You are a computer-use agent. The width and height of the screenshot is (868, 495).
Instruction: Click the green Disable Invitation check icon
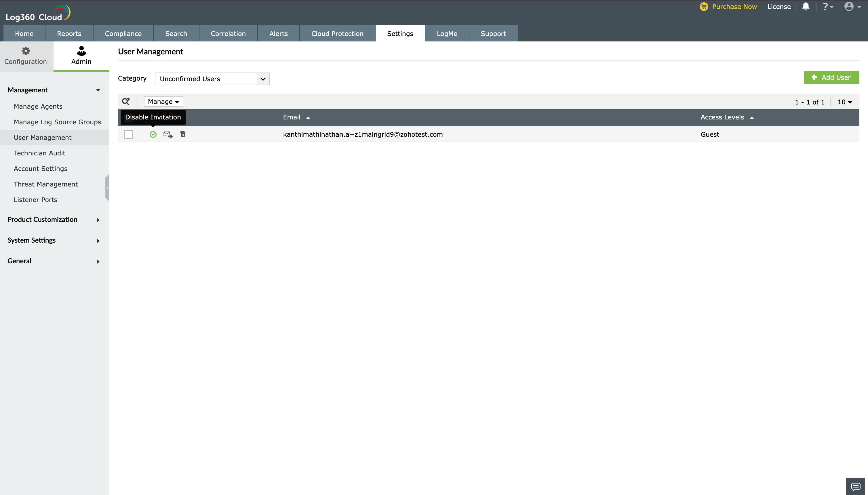(x=153, y=134)
